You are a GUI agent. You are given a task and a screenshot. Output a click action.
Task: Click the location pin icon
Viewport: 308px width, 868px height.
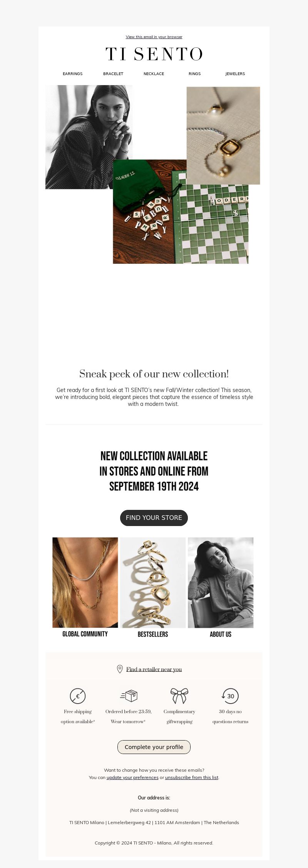[x=120, y=669]
